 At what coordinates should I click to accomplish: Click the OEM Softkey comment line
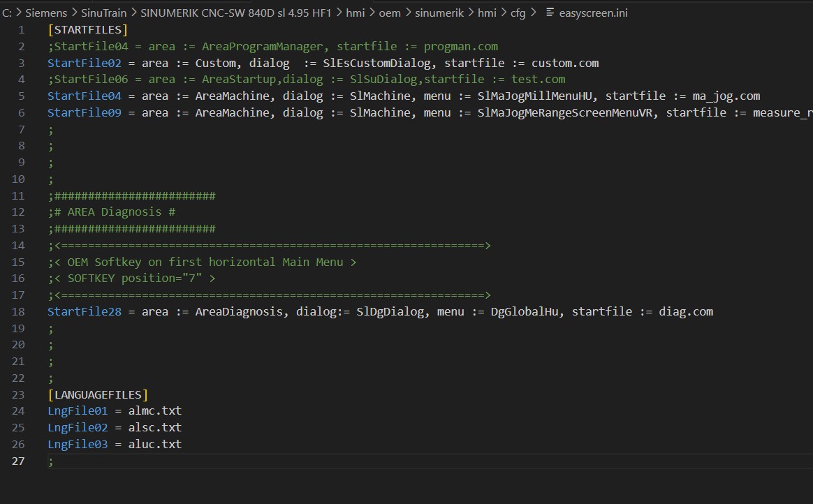point(203,262)
